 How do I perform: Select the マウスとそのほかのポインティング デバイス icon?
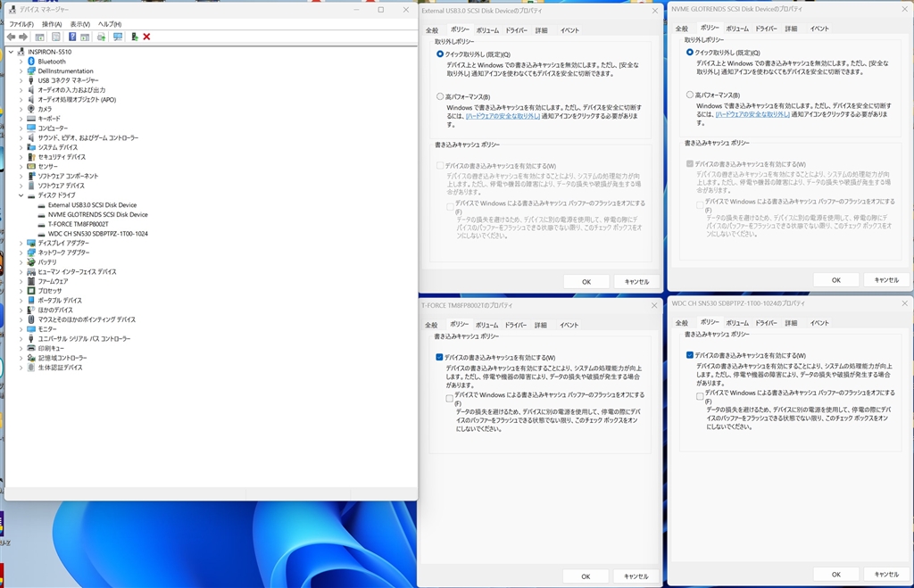tap(31, 319)
